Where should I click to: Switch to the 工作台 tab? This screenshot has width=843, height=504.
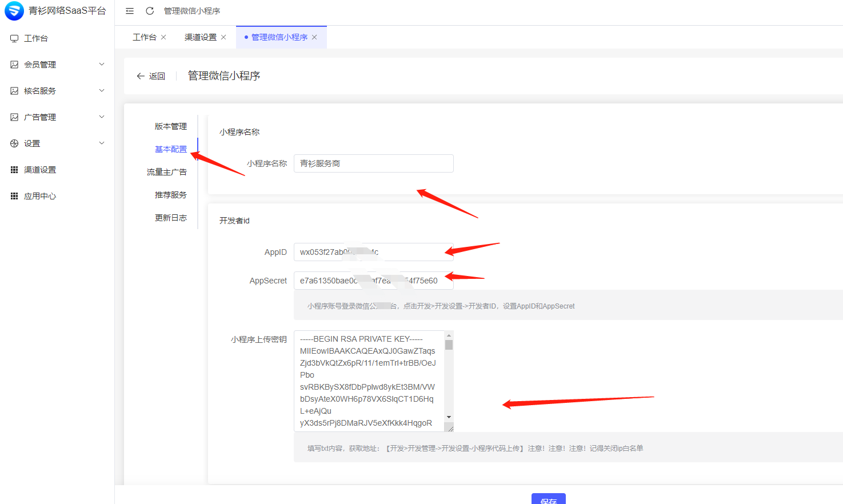pyautogui.click(x=145, y=37)
